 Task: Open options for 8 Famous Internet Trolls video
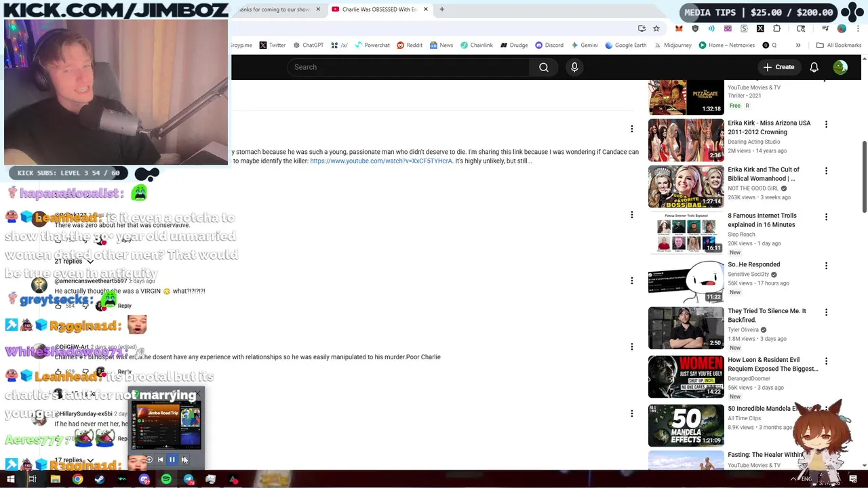[x=826, y=217]
